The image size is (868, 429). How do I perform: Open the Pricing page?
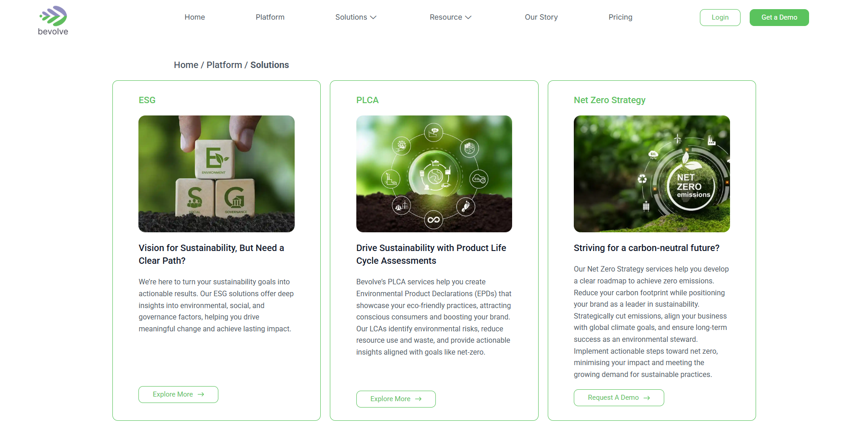(620, 17)
